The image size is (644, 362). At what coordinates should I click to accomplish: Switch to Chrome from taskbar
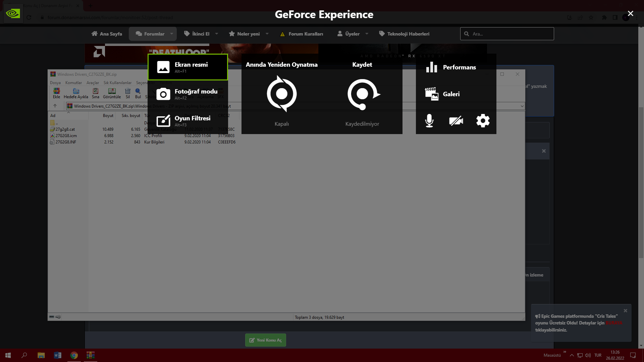(x=74, y=355)
